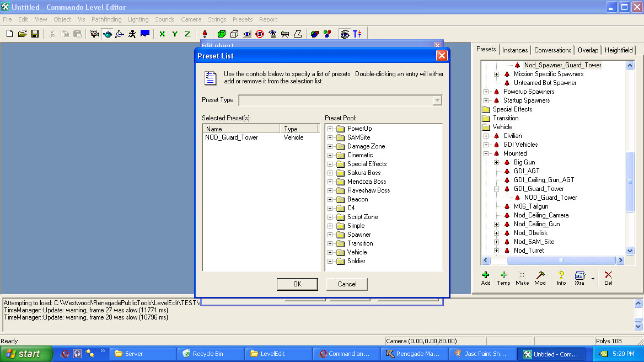Open the Xtra dropdown arrow
This screenshot has width=644, height=362.
pyautogui.click(x=593, y=279)
